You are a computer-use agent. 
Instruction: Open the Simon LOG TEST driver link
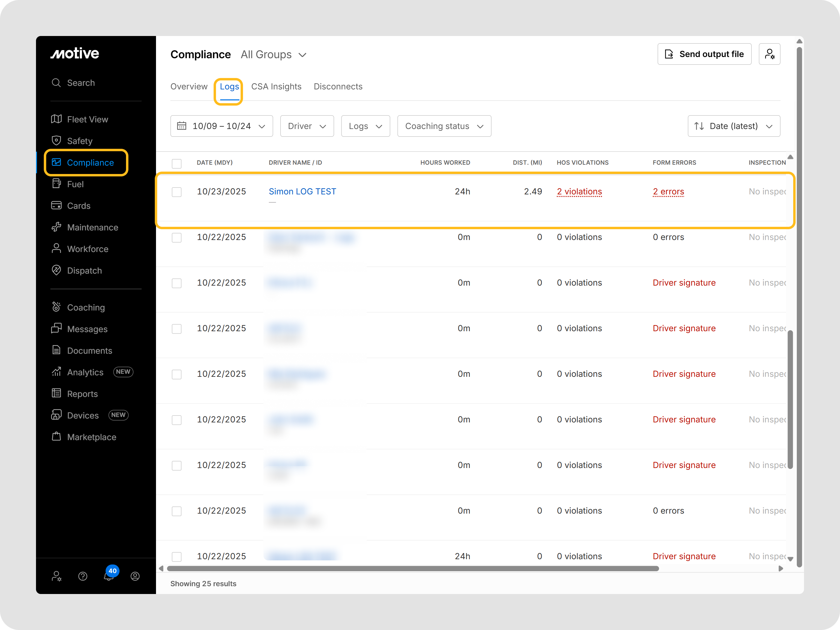[302, 191]
